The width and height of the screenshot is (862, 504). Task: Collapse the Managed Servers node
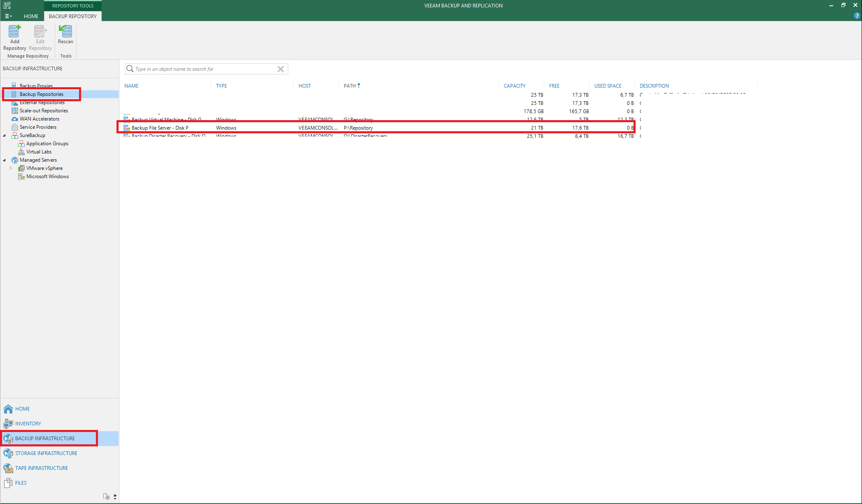tap(5, 160)
